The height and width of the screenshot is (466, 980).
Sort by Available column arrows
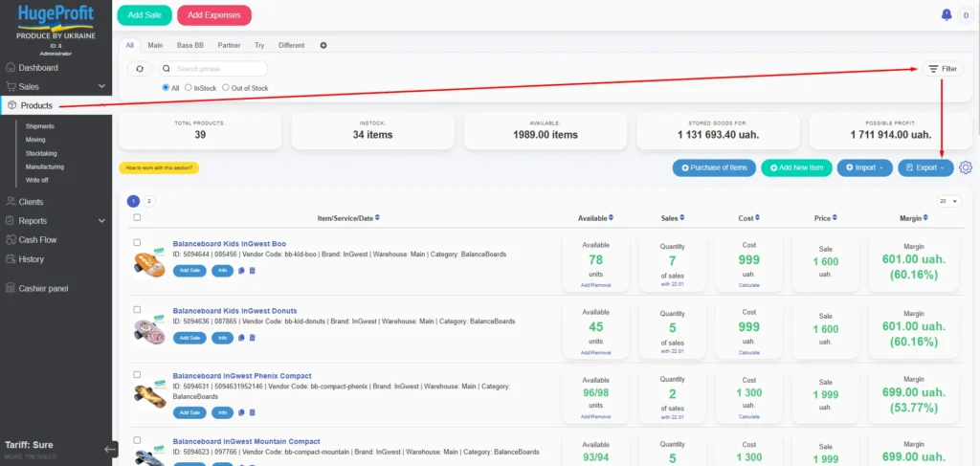pyautogui.click(x=612, y=218)
